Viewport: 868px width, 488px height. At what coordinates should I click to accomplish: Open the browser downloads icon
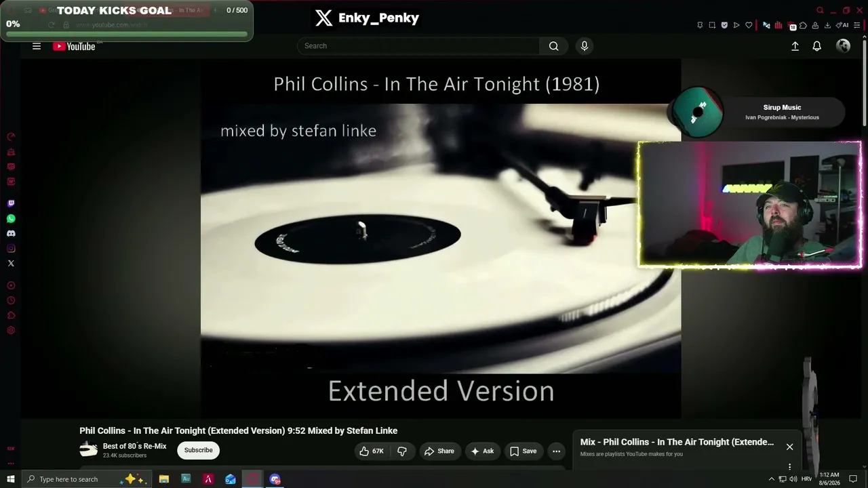point(828,25)
